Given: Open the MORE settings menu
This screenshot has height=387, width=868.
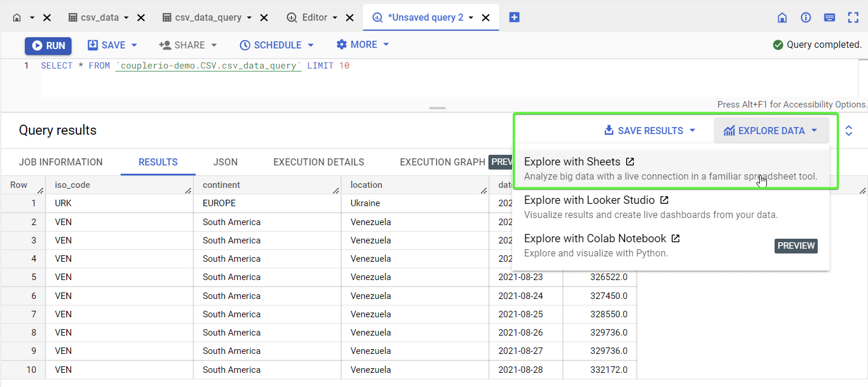Looking at the screenshot, I should 363,45.
